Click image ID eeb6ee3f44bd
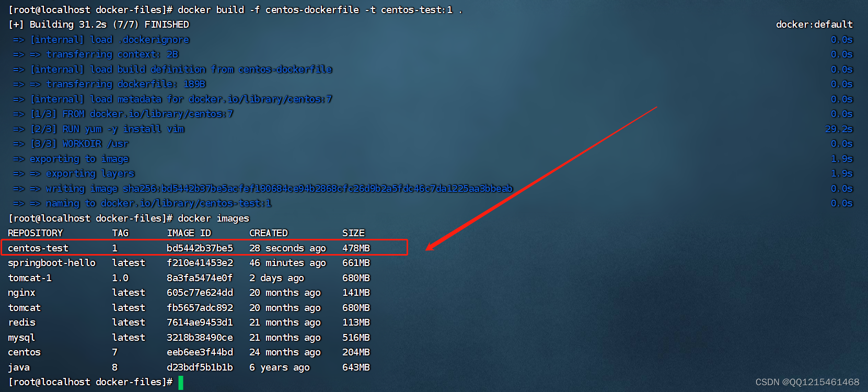Viewport: 868px width, 392px height. pos(200,352)
